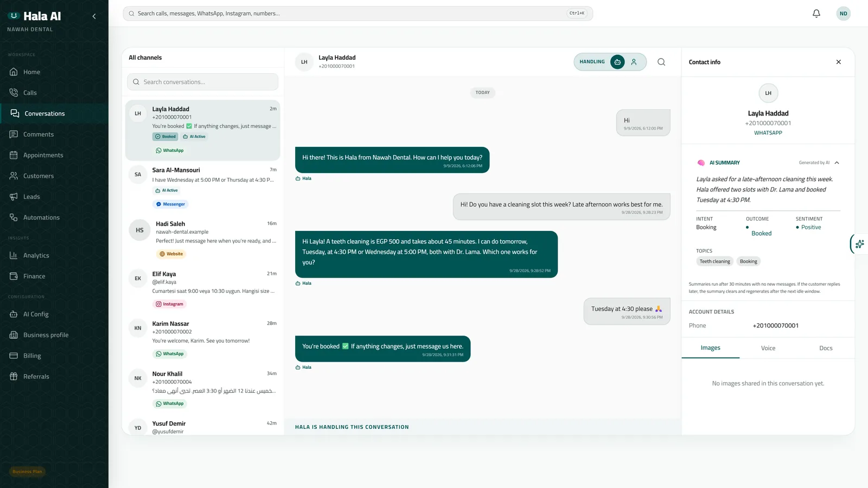Open the ND account avatar menu
The height and width of the screenshot is (488, 868).
pos(843,14)
